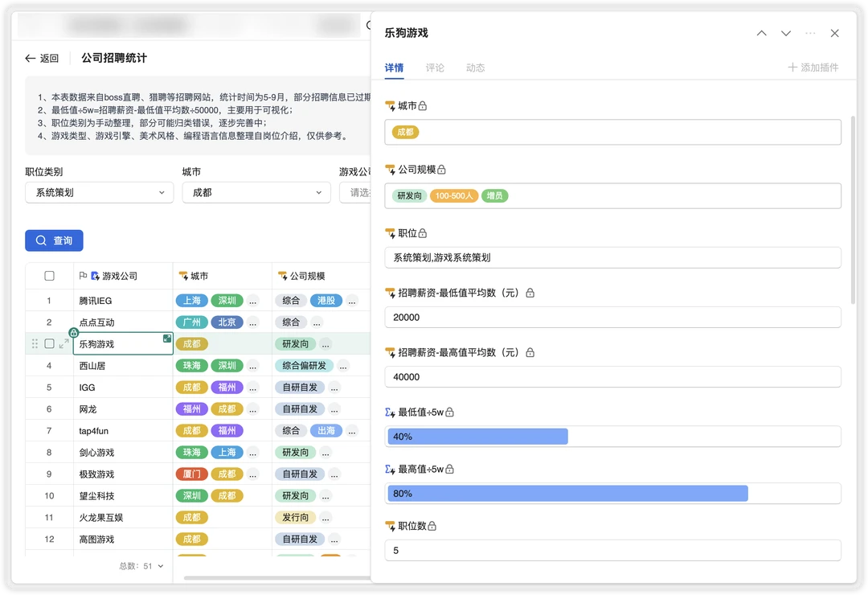The width and height of the screenshot is (868, 595).
Task: Click the magnifier icon inside the 查询 button
Action: [x=41, y=240]
